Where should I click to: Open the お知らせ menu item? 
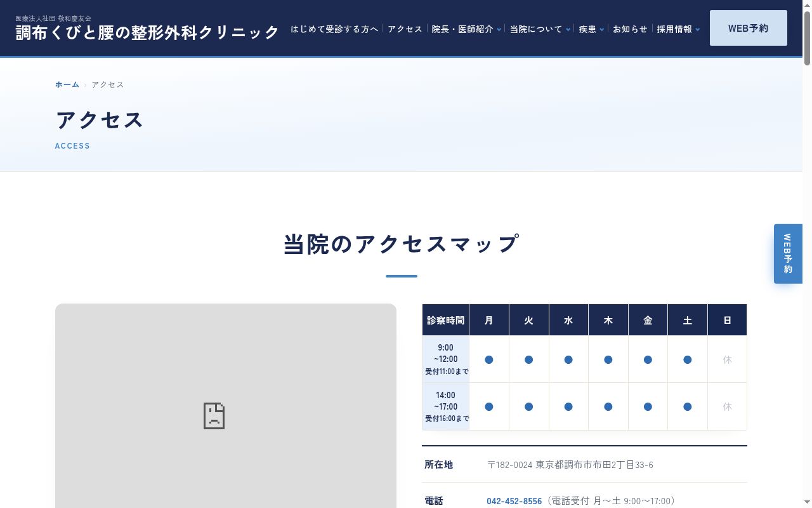pyautogui.click(x=630, y=29)
